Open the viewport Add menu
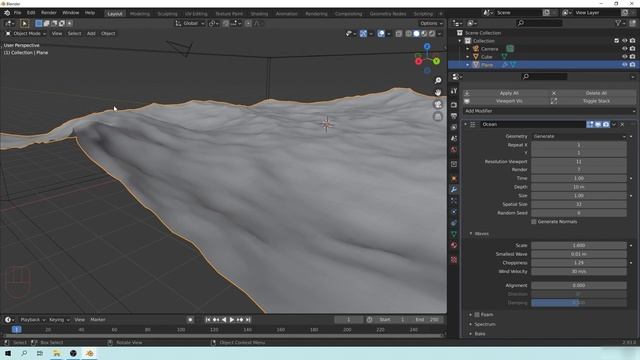This screenshot has height=360, width=640. click(x=91, y=33)
